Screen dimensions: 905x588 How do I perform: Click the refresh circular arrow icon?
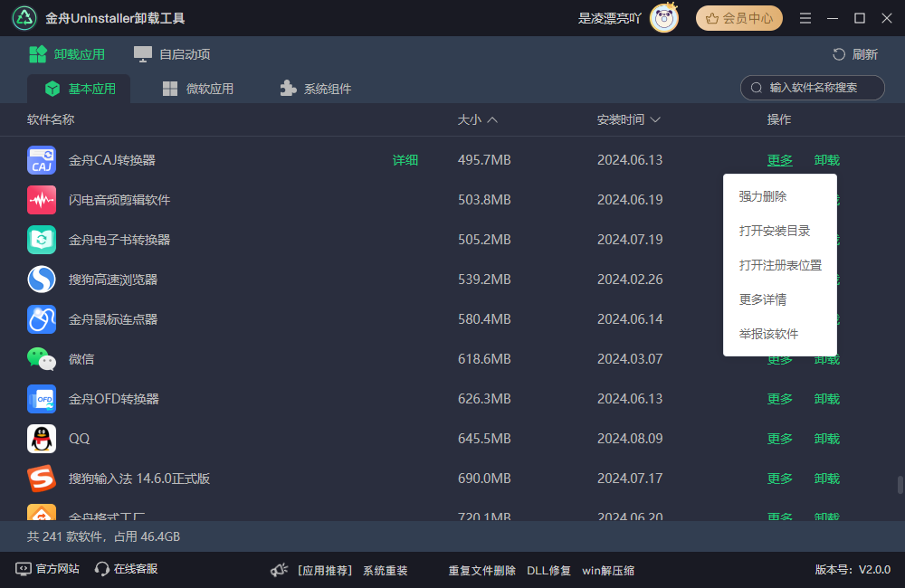839,54
